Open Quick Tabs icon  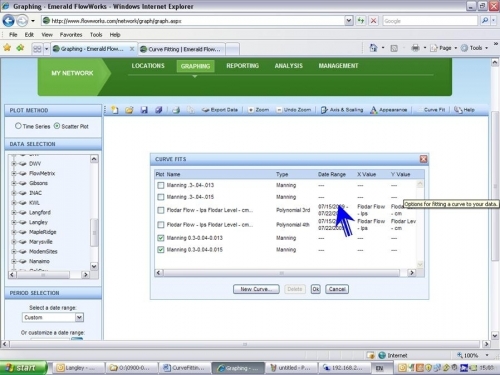pos(37,49)
